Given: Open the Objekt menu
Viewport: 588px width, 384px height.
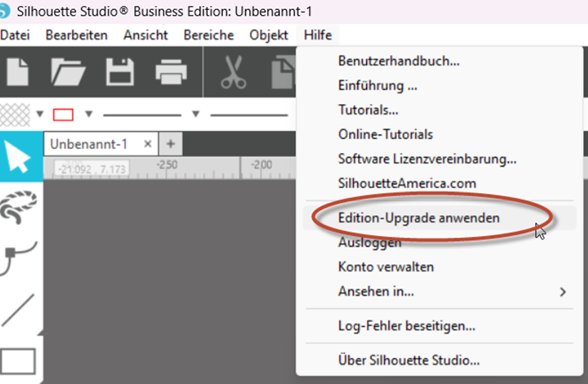Looking at the screenshot, I should click(269, 35).
